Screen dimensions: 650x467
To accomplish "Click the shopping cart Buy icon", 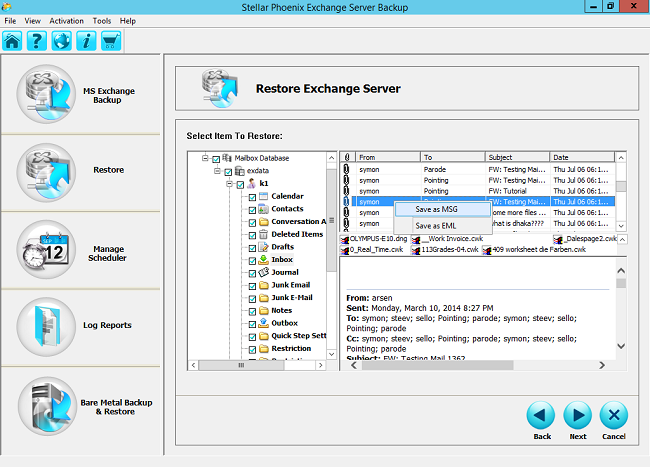I will coord(111,41).
